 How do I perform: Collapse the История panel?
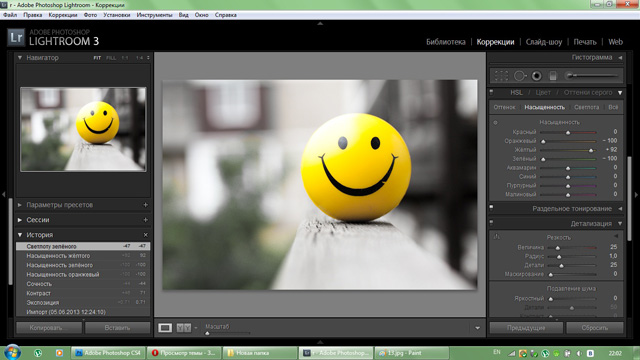click(x=20, y=235)
